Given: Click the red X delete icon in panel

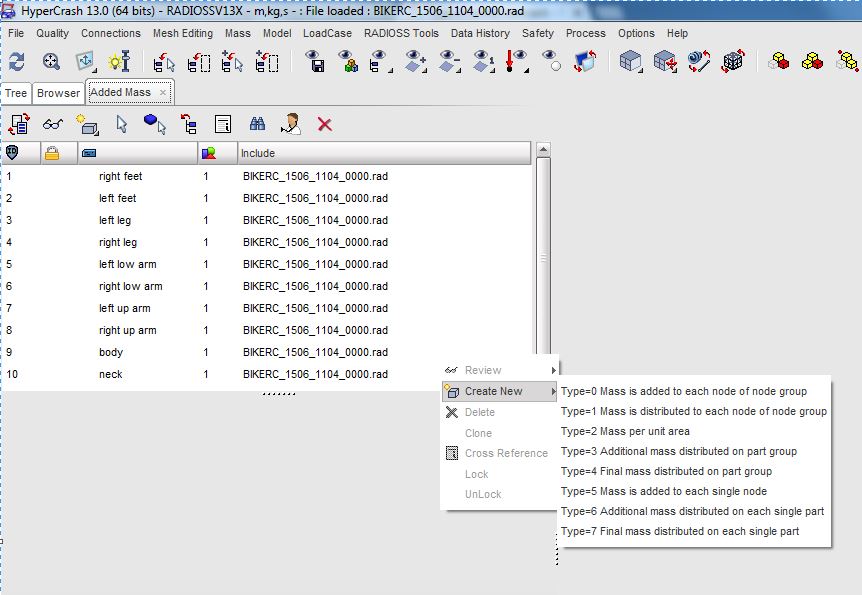Looking at the screenshot, I should 324,125.
